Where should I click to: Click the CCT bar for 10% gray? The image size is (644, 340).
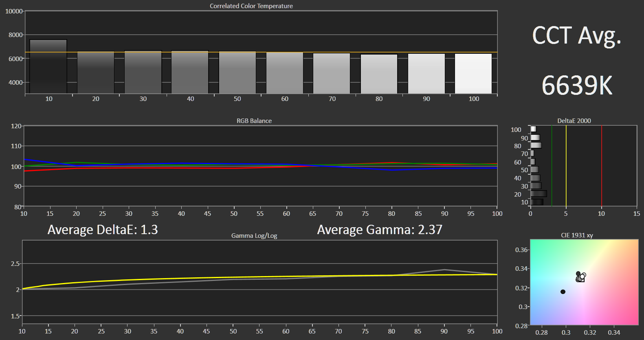coord(48,66)
